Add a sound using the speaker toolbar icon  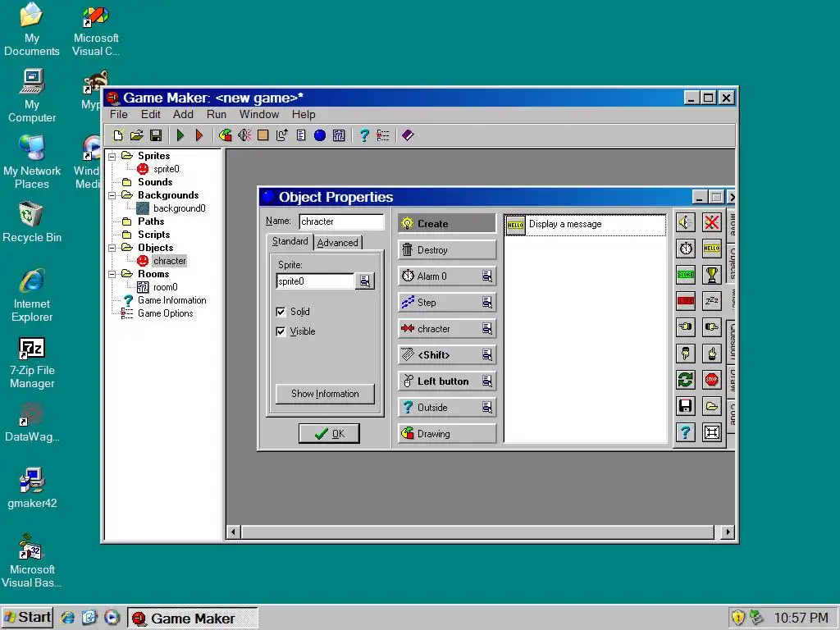[244, 135]
